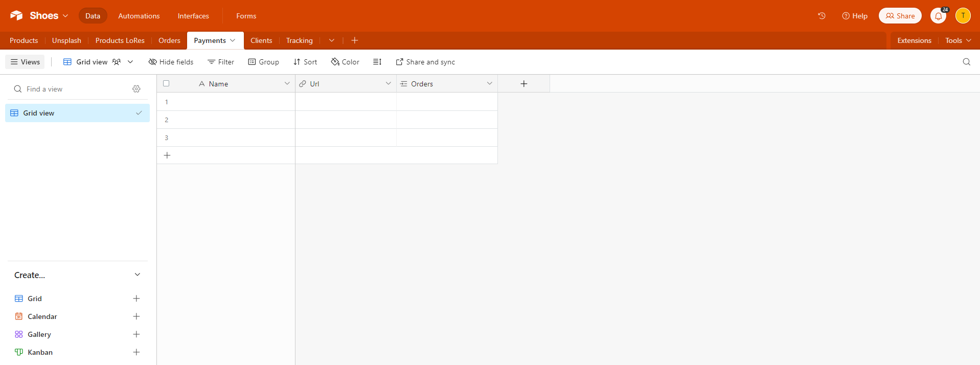Image resolution: width=980 pixels, height=365 pixels.
Task: Add a new field with plus column header
Action: (524, 84)
